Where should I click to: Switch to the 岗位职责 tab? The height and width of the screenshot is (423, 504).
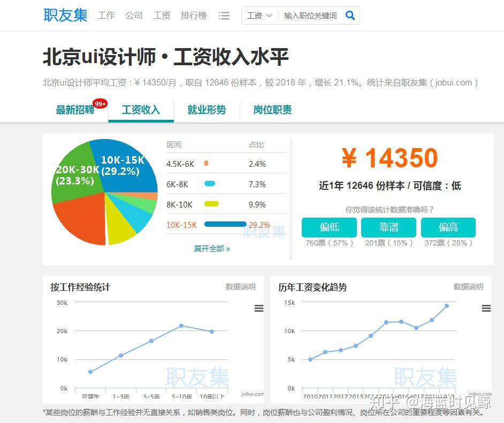click(272, 110)
